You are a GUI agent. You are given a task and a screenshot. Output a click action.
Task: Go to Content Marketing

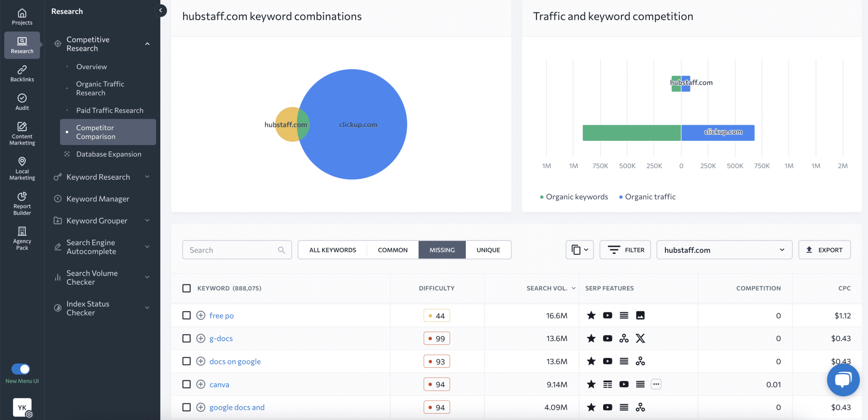(22, 132)
